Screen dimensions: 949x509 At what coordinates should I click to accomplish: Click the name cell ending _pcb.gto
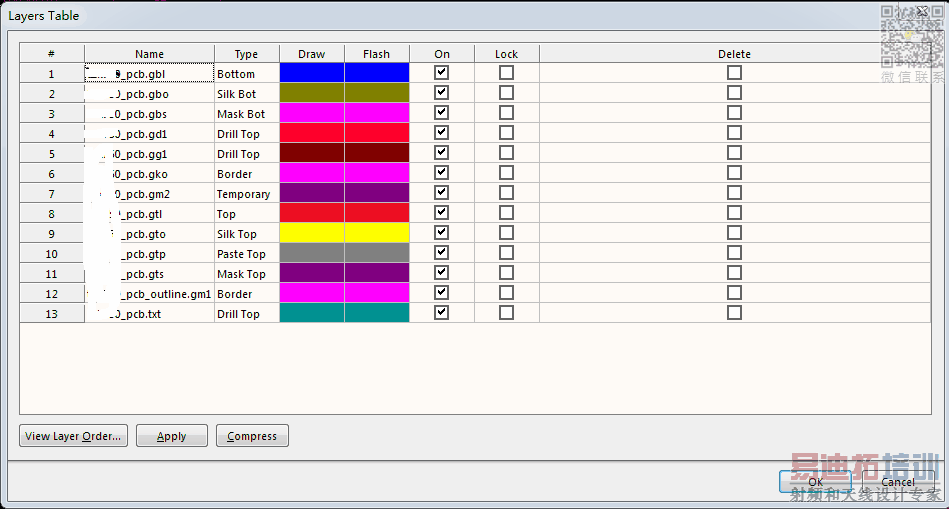click(x=149, y=234)
